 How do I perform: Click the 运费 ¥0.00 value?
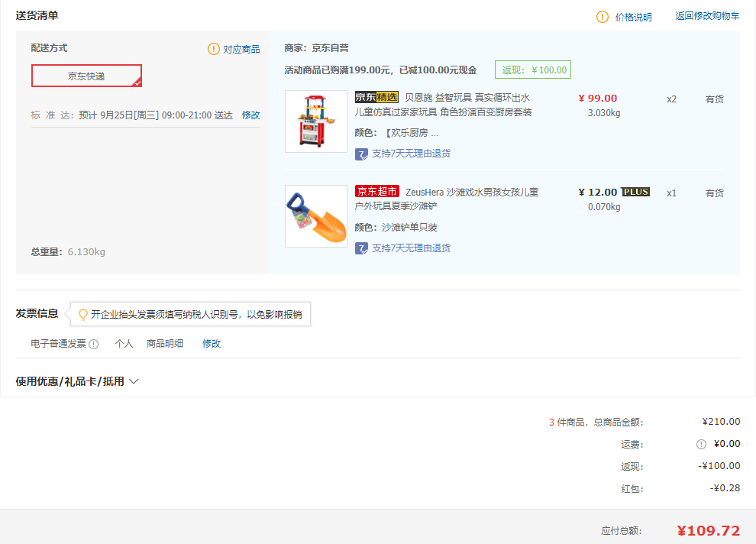click(727, 444)
